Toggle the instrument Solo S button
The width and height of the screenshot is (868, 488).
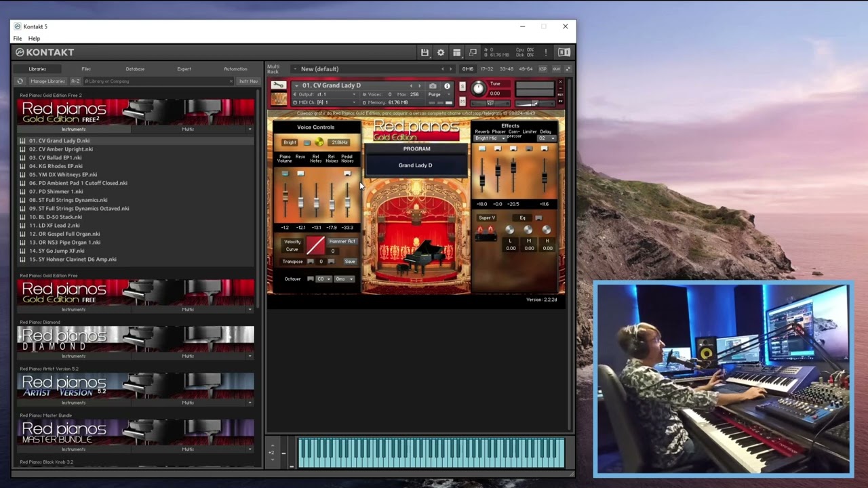pyautogui.click(x=462, y=86)
